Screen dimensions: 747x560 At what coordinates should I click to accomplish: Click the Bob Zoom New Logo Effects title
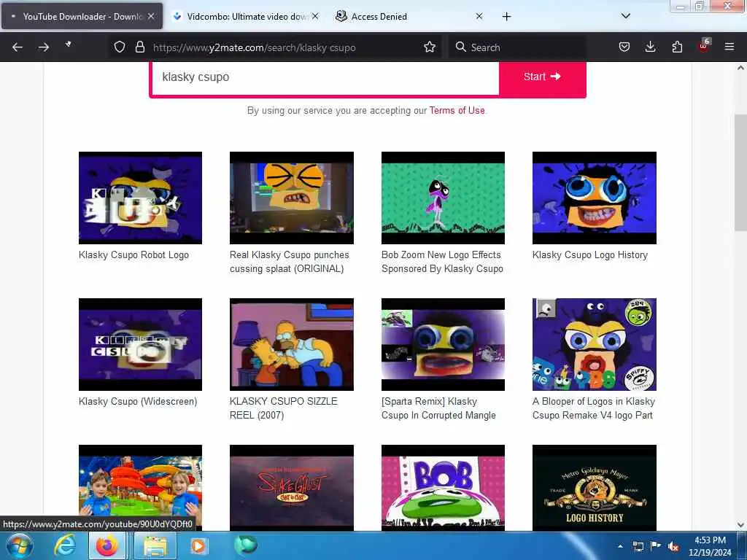[x=442, y=262]
